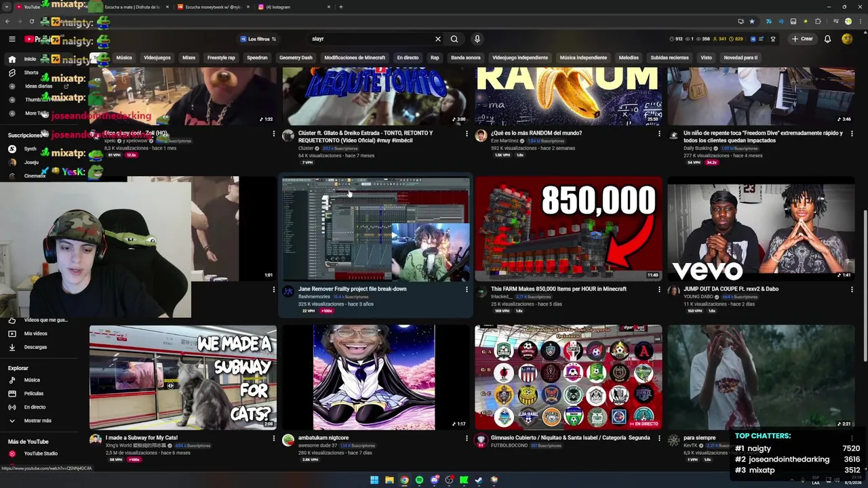The width and height of the screenshot is (868, 488).
Task: Open the JUMP OUT DA COUPE vevo thumbnail
Action: (x=761, y=229)
